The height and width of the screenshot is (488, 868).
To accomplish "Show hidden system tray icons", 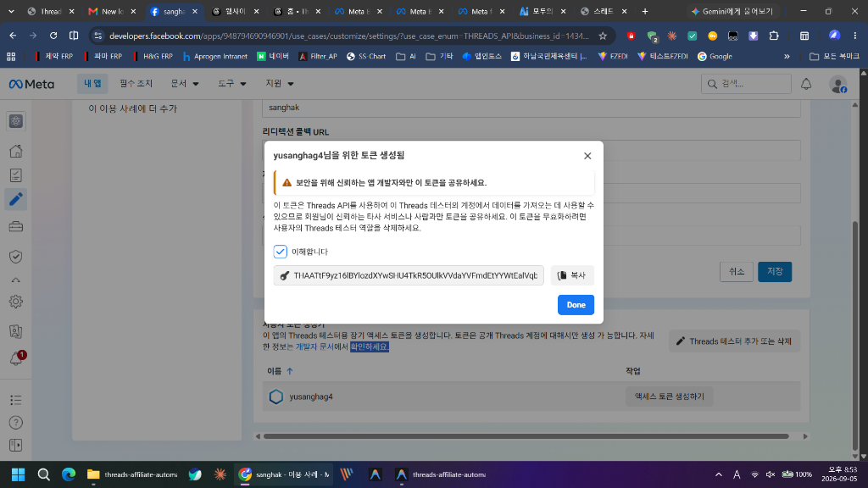I will tap(719, 474).
